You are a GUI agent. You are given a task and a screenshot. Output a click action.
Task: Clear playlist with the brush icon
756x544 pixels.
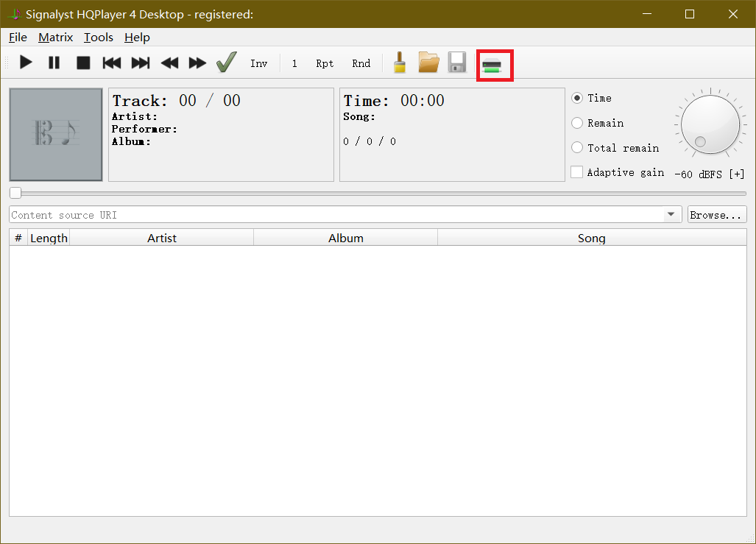(x=400, y=63)
